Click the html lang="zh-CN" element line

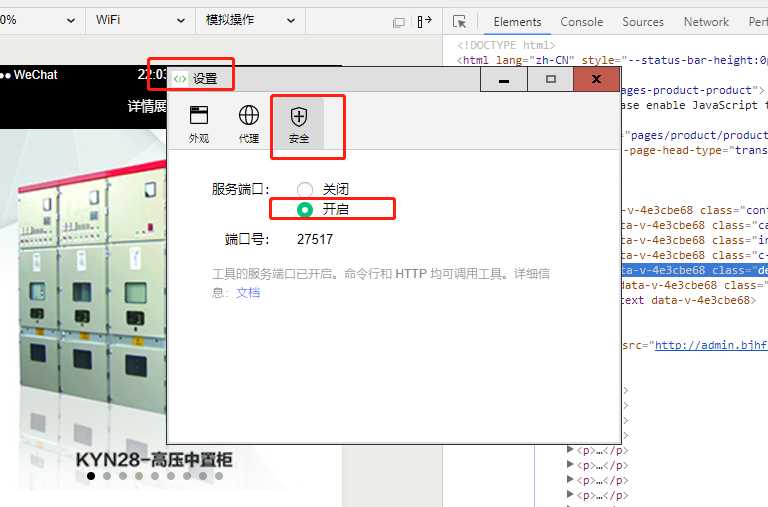(612, 60)
